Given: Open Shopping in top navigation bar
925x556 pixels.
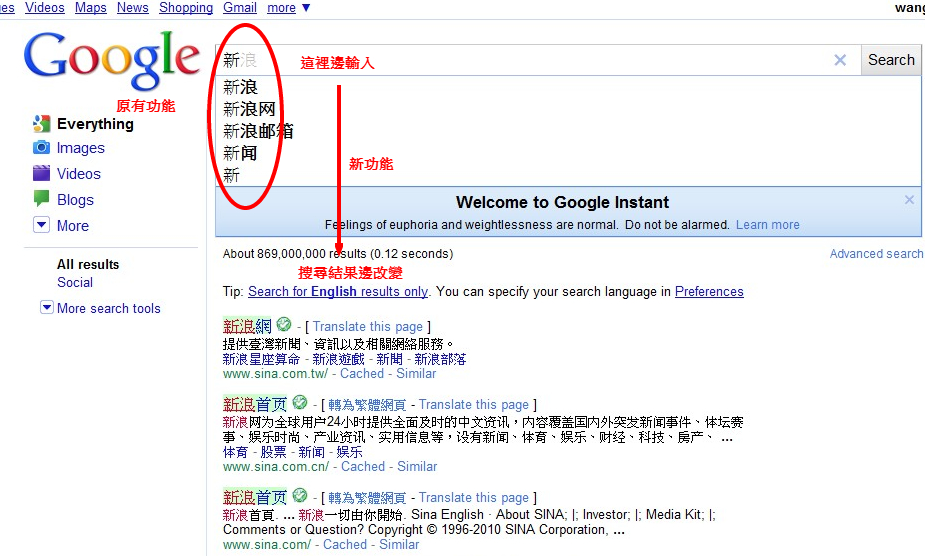Looking at the screenshot, I should coord(186,8).
